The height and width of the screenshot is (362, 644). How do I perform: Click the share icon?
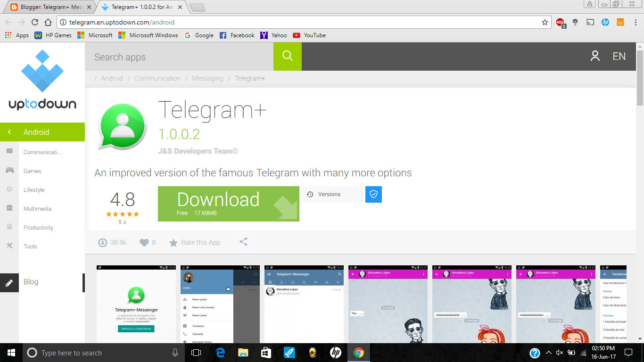243,242
